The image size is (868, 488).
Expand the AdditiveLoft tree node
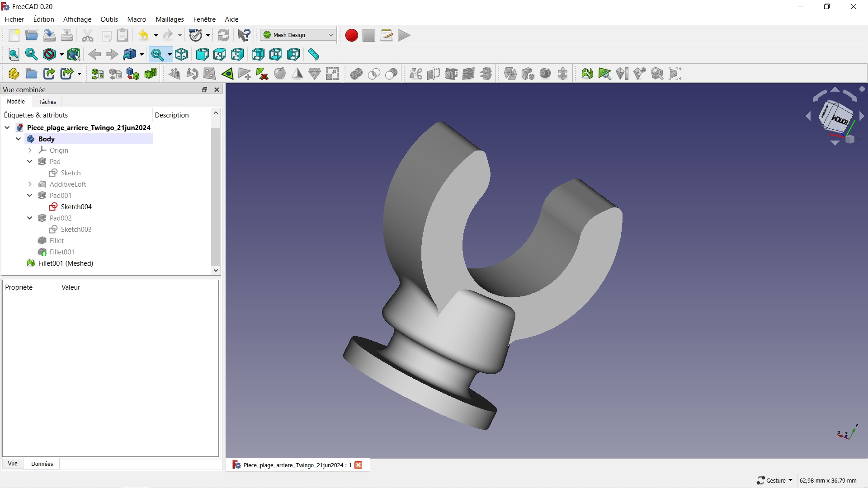[30, 184]
